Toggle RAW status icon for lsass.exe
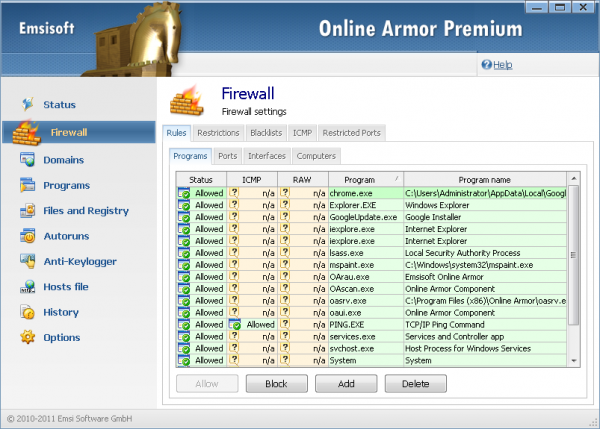Image resolution: width=600 pixels, height=429 pixels. [285, 252]
